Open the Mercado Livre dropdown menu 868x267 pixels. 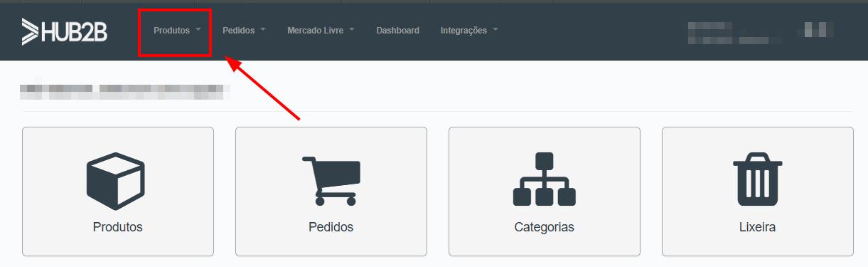321,31
